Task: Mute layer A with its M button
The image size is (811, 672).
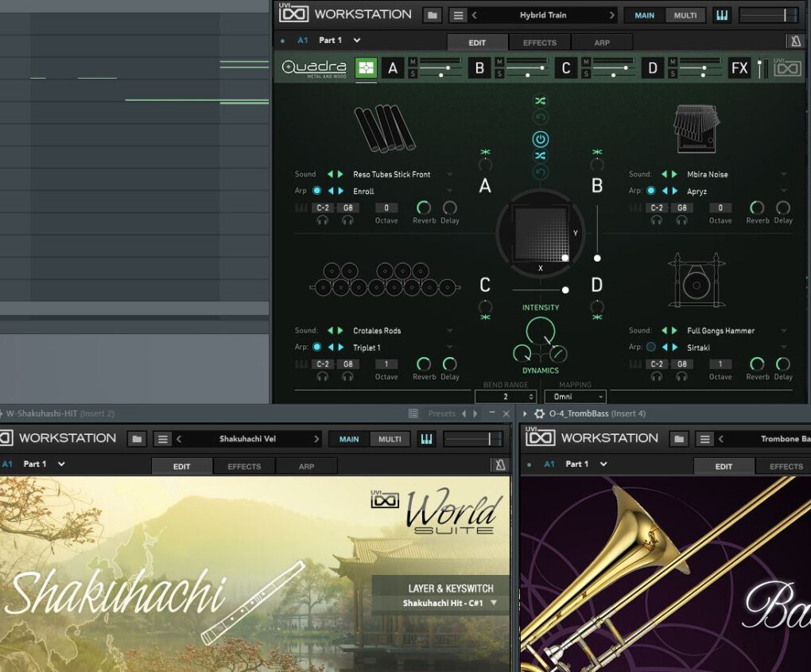Action: [x=413, y=62]
